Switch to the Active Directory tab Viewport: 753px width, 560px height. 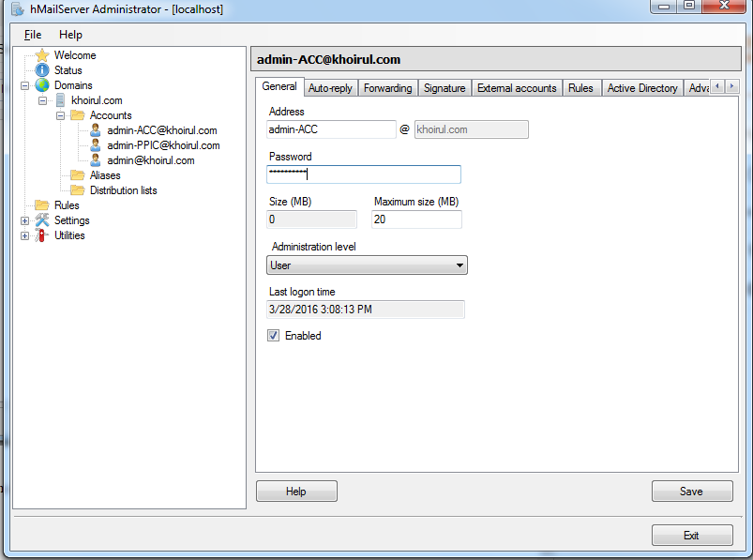(642, 88)
